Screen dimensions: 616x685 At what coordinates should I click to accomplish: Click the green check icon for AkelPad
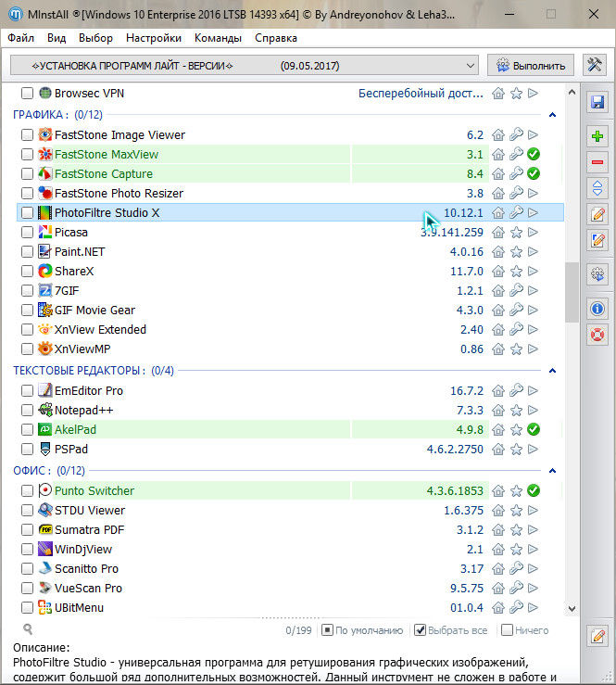(x=534, y=429)
